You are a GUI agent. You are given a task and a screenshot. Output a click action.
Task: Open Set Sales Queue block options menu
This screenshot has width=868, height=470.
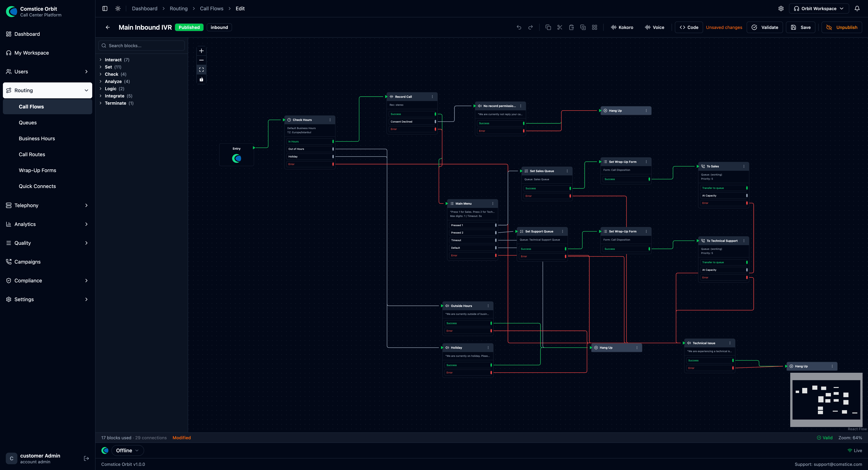[x=567, y=171]
